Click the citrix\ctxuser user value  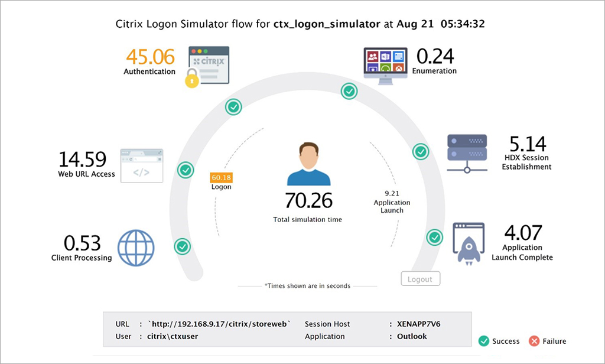pos(173,336)
